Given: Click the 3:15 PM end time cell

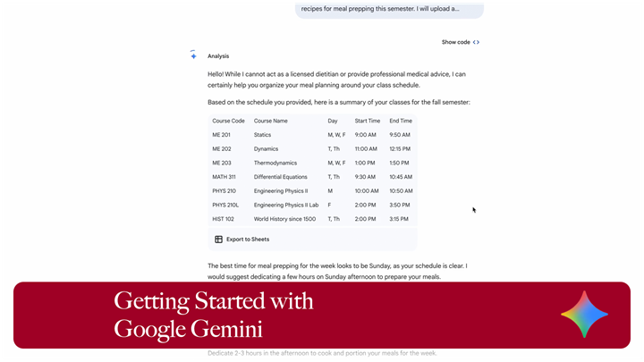Looking at the screenshot, I should pos(398,219).
